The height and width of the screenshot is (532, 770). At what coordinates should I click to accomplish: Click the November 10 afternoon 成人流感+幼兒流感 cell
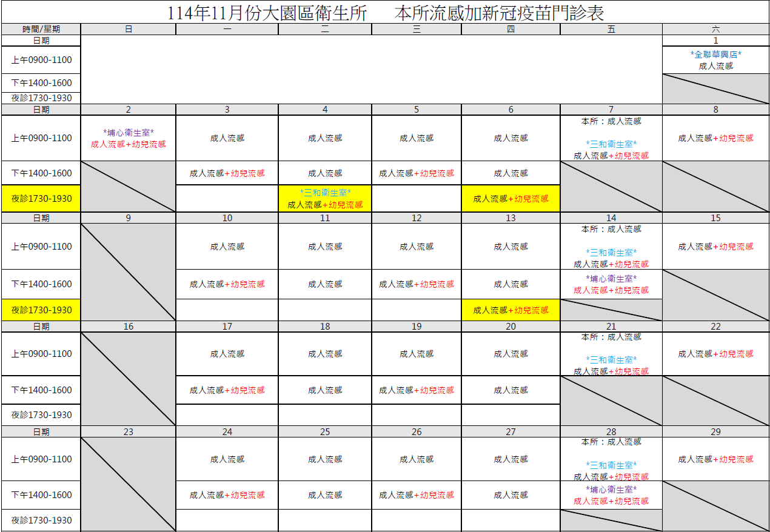227,284
